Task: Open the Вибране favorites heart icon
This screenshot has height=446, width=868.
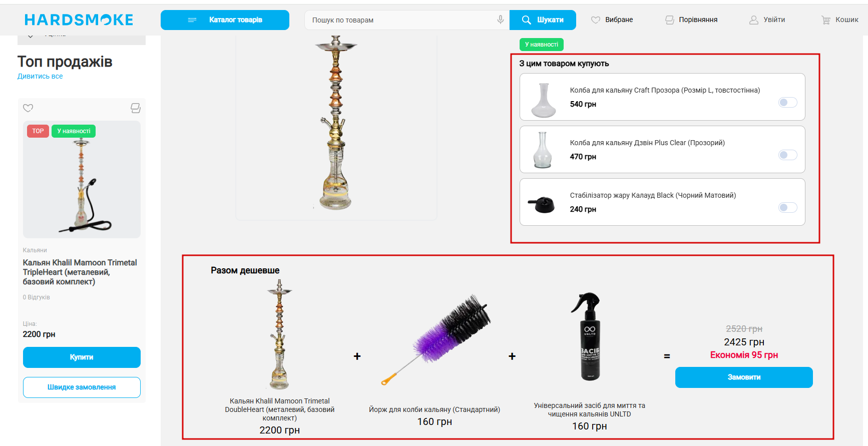Action: point(595,20)
